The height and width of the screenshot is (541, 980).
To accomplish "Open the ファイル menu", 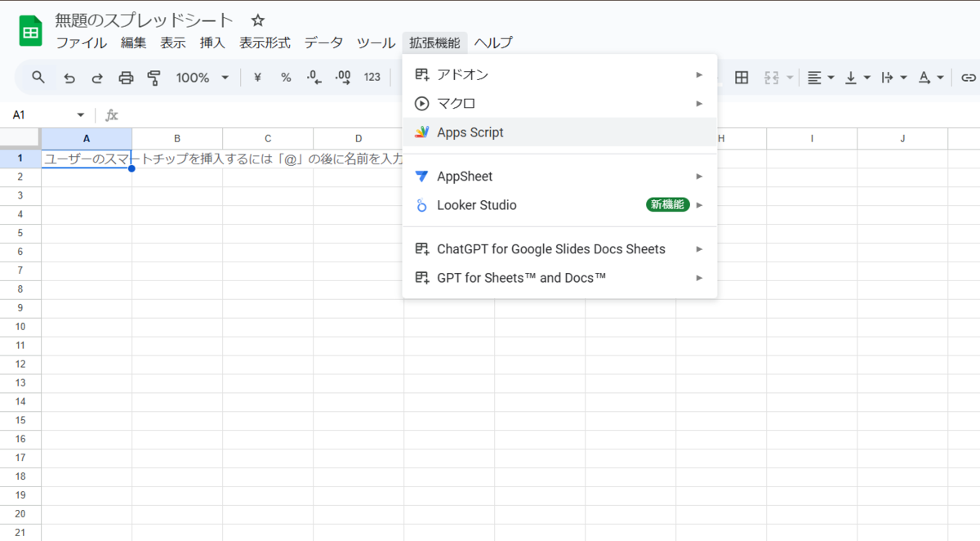I will [81, 43].
